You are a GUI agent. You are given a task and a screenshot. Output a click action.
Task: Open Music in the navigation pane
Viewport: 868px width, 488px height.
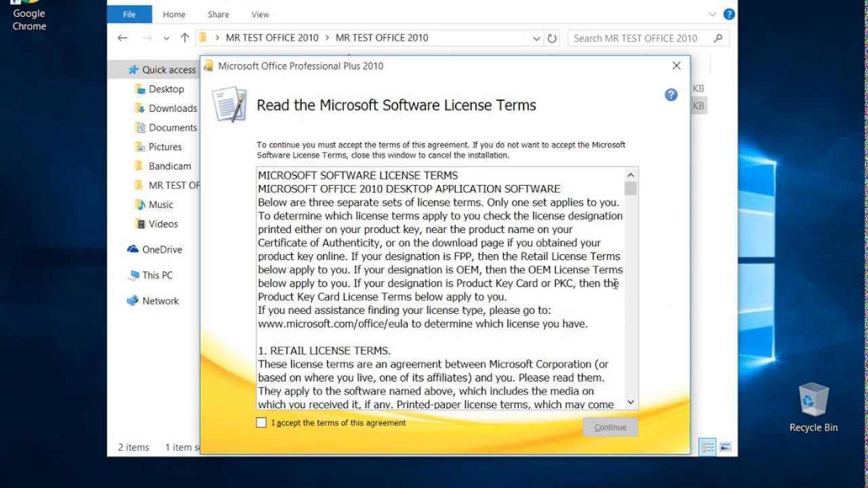point(161,204)
